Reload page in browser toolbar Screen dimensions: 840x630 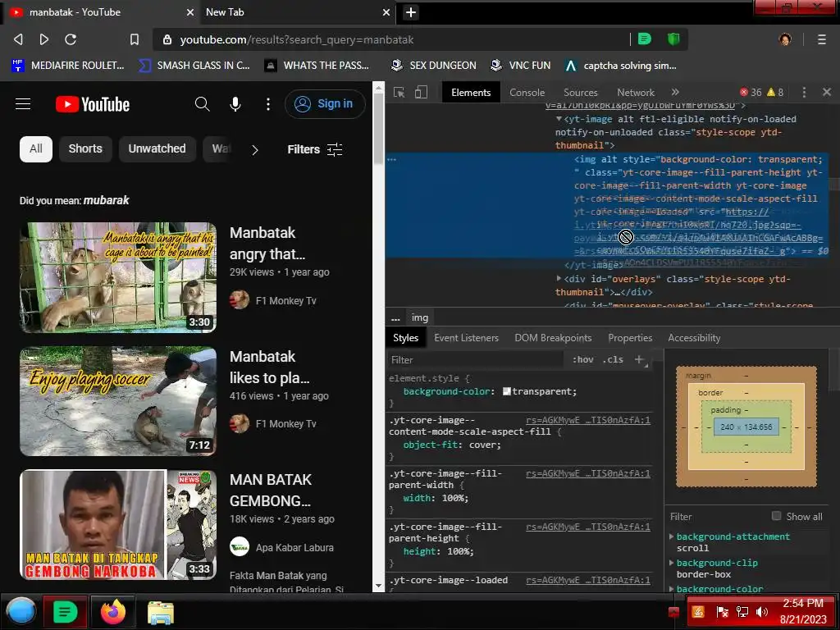coord(71,39)
